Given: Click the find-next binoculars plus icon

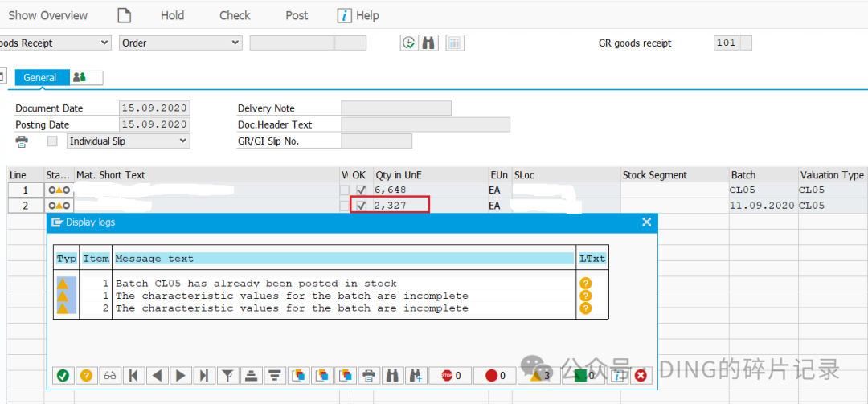Looking at the screenshot, I should click(416, 376).
